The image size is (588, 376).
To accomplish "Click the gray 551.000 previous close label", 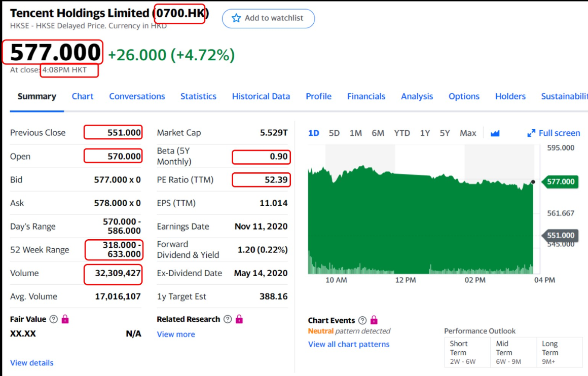I will coord(560,236).
